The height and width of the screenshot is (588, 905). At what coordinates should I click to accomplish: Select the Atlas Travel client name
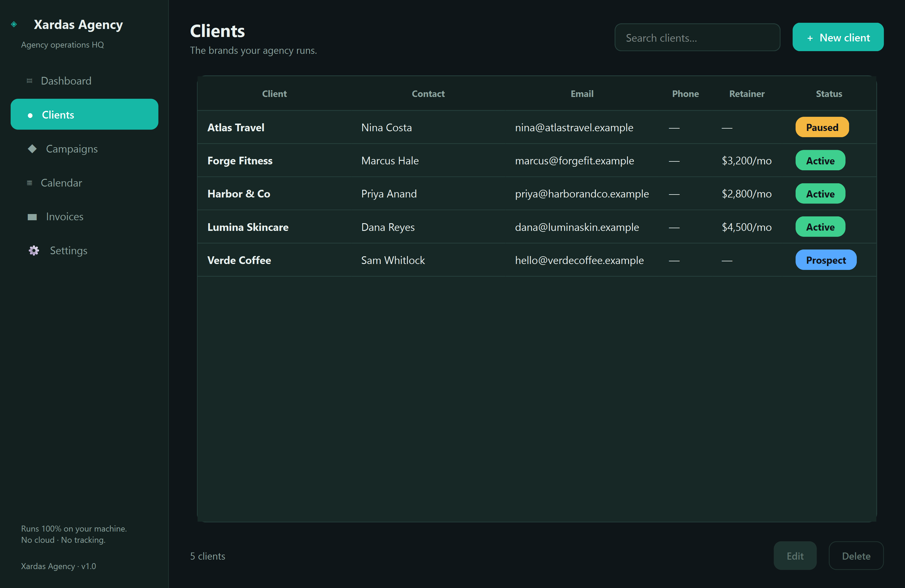(236, 127)
